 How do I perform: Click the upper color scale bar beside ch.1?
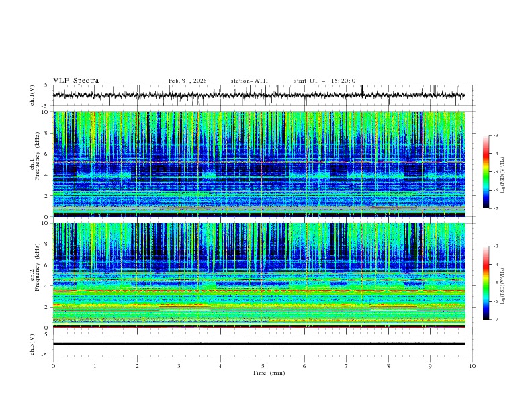[486, 171]
